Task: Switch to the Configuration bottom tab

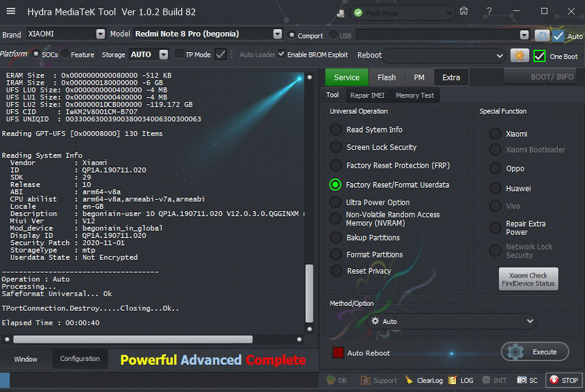Action: tap(80, 359)
